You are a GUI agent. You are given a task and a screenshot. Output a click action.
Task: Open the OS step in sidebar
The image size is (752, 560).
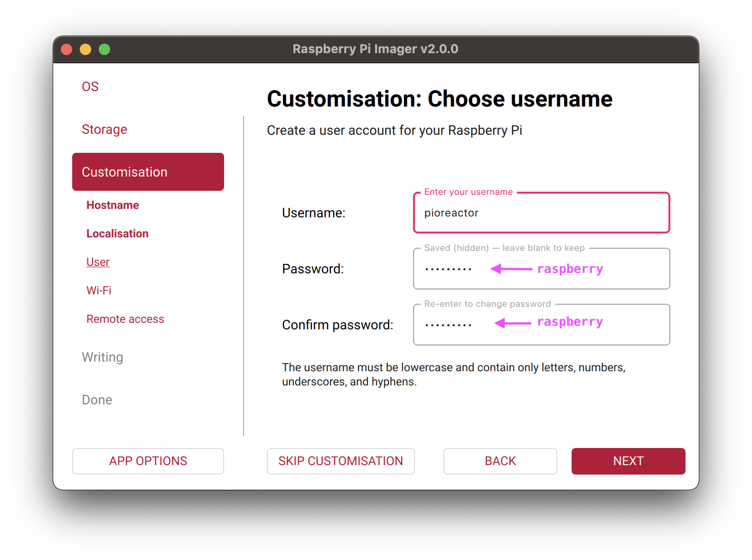90,86
